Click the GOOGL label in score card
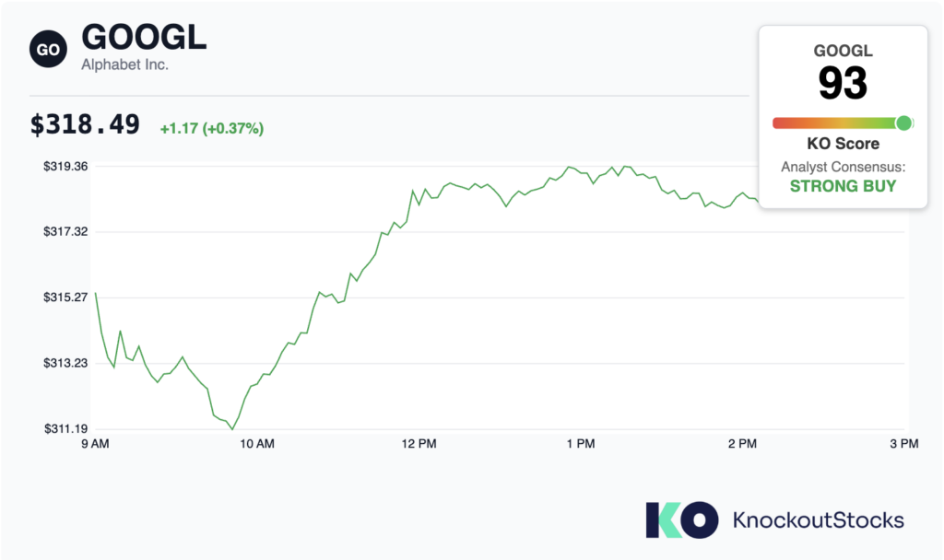Image resolution: width=944 pixels, height=560 pixels. click(843, 51)
